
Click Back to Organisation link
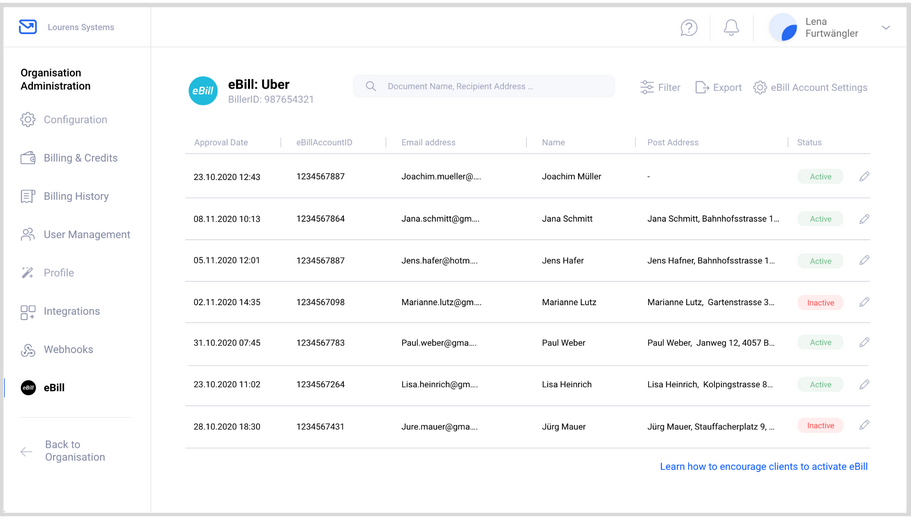pos(75,451)
